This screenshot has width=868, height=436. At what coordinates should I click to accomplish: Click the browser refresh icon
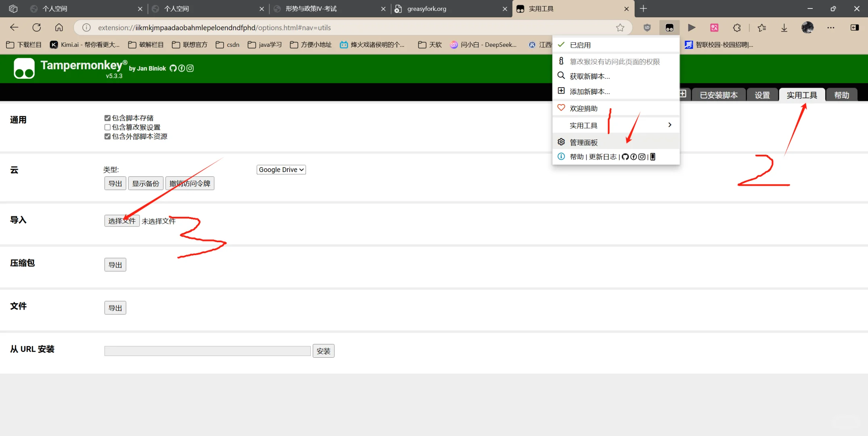coord(37,27)
